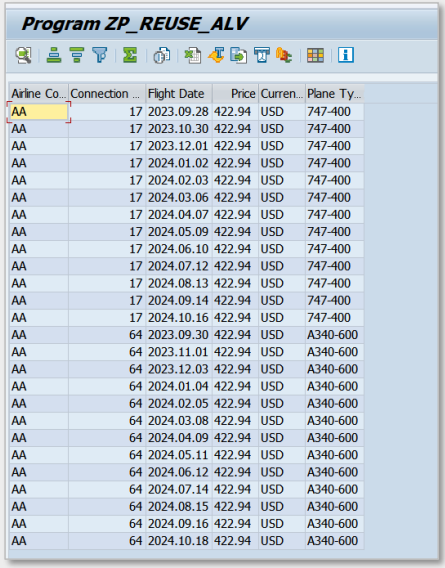Click flight date 2024.10.18
445x568 pixels.
(179, 541)
